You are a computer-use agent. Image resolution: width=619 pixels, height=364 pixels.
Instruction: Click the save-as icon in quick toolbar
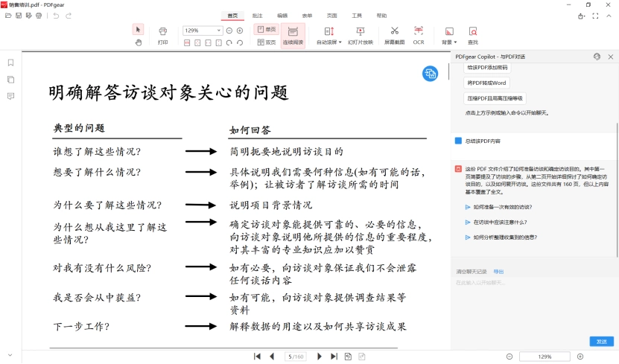28,16
